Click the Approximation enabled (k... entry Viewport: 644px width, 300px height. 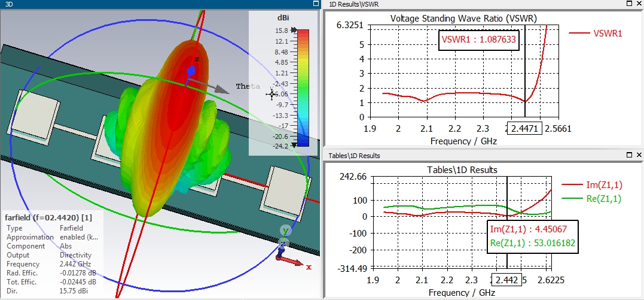point(52,237)
